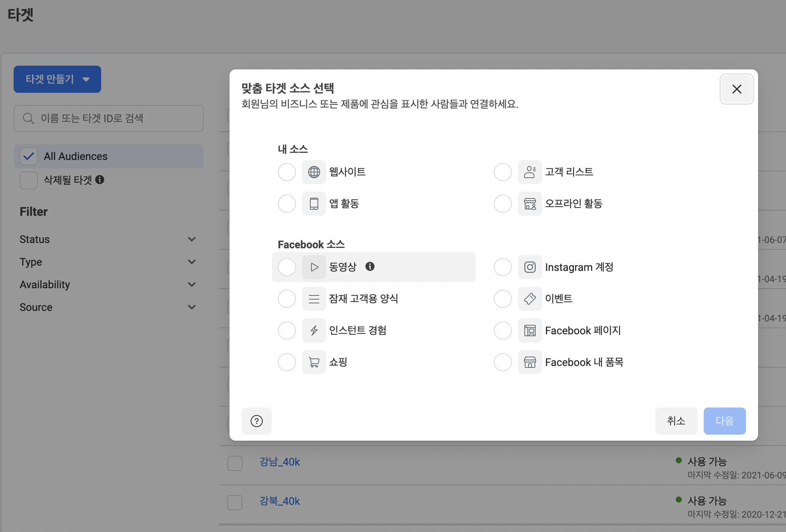Choose the Facebook 페이지 radio option

pos(503,331)
